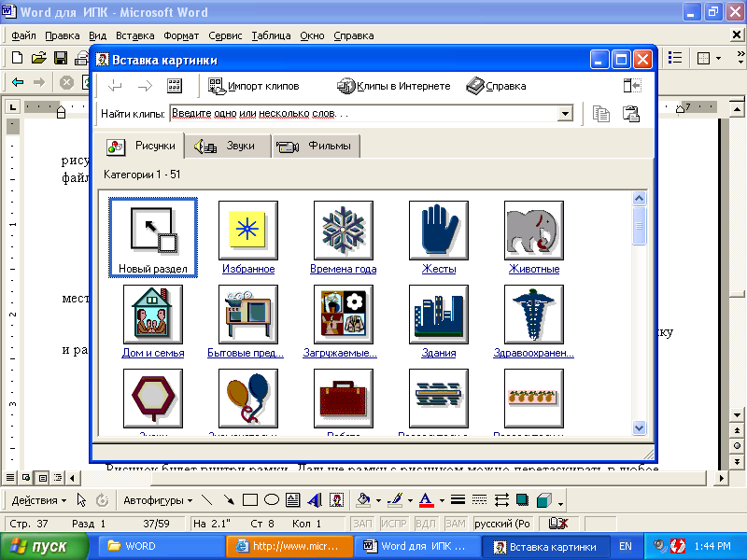Open the Жесты category link

pyautogui.click(x=439, y=269)
